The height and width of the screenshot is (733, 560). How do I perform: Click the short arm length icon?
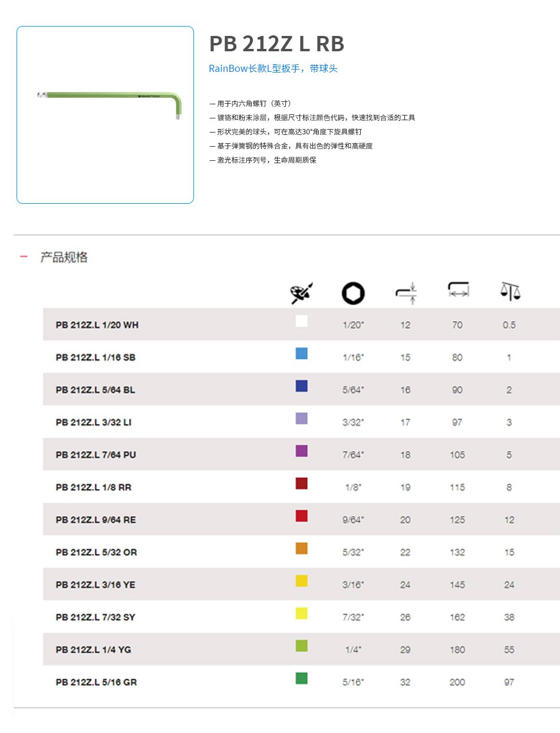pos(406,293)
